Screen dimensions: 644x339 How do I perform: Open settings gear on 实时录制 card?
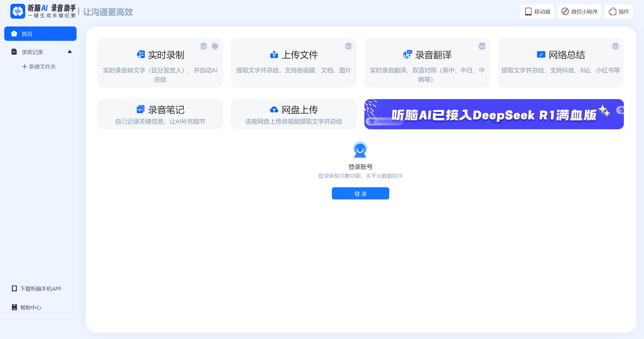point(215,46)
